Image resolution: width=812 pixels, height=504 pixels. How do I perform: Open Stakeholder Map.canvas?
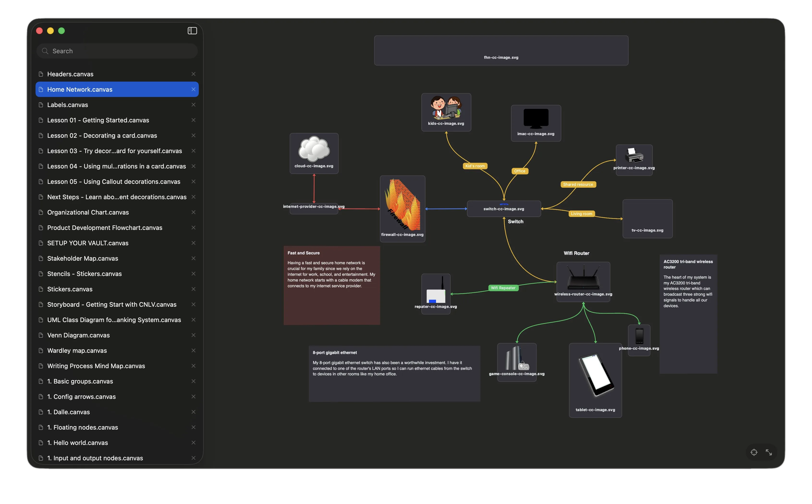point(117,258)
